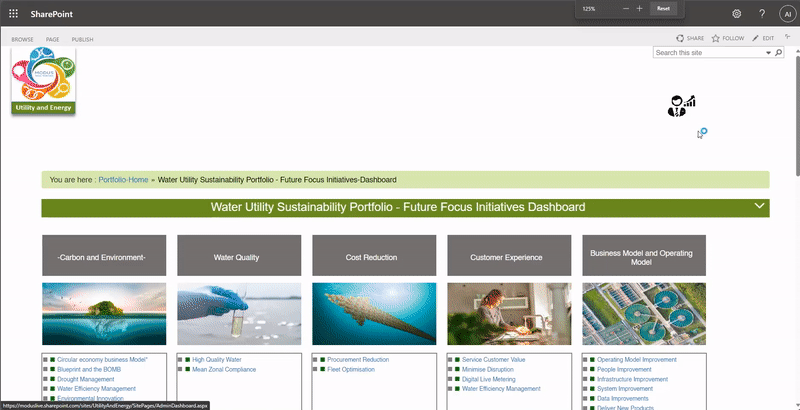Open Operating Model Improvement link

coord(637,360)
